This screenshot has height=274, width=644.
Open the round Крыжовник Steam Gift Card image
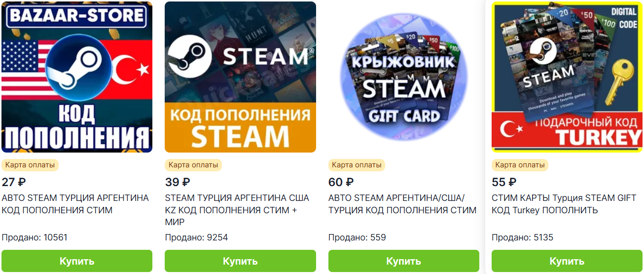click(x=404, y=77)
